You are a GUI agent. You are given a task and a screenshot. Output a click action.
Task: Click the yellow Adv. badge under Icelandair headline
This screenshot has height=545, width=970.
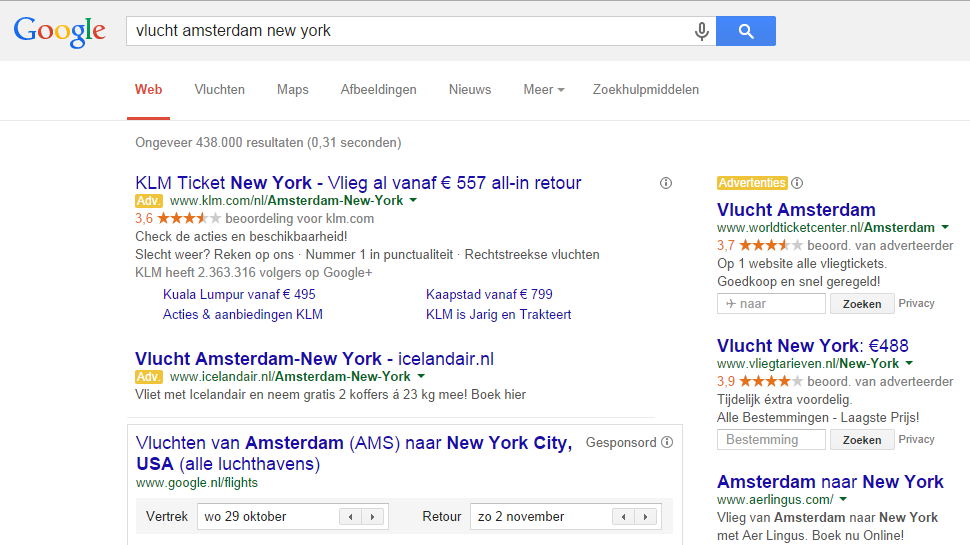[x=148, y=377]
